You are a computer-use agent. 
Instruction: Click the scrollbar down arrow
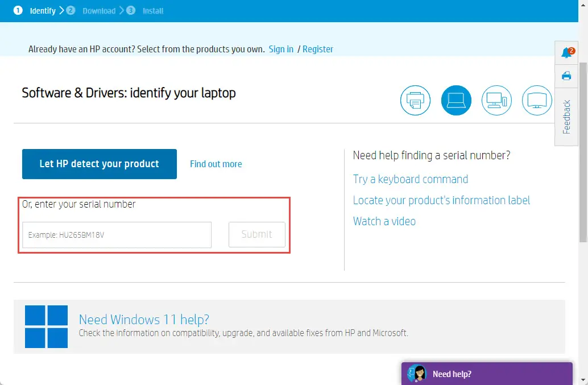583,380
